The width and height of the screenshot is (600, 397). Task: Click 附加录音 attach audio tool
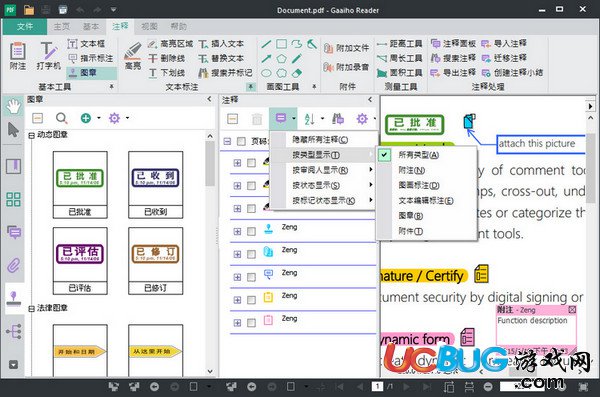coord(346,67)
